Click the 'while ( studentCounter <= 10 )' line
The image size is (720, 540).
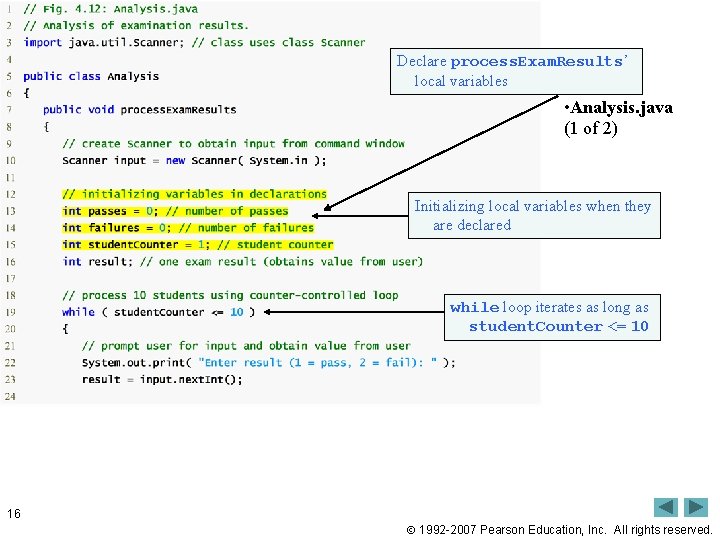click(158, 312)
